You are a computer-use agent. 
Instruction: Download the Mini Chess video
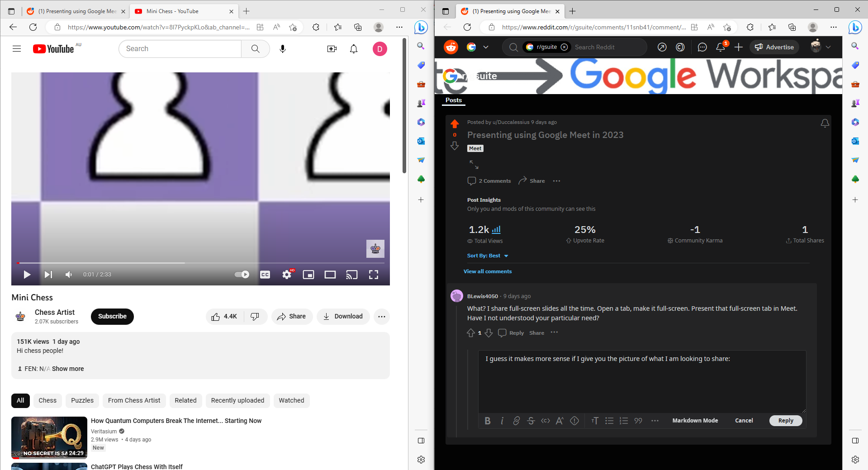pos(343,317)
